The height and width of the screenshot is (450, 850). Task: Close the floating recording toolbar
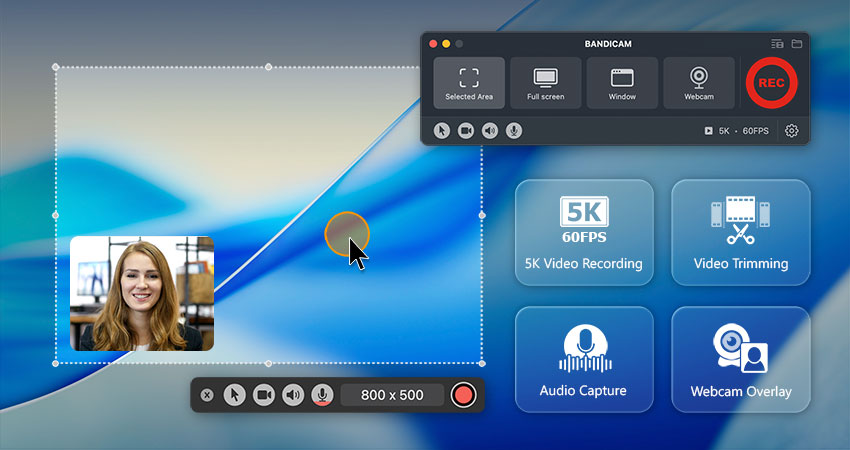[x=207, y=395]
